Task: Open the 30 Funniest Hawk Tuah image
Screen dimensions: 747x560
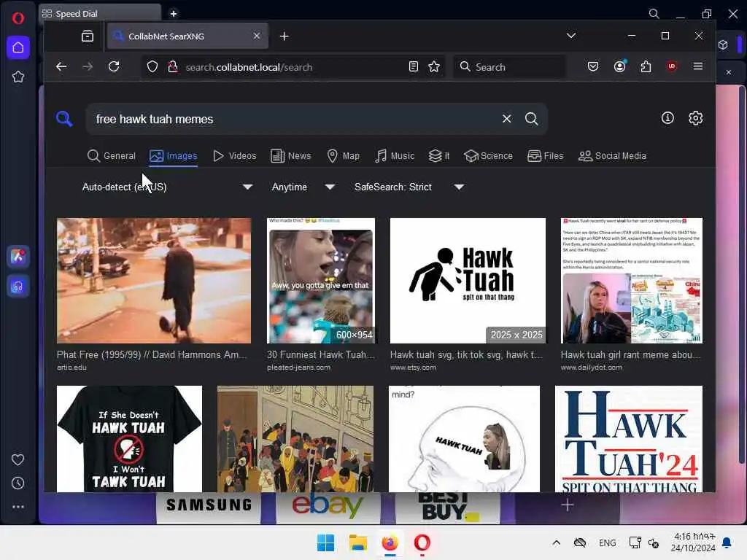Action: coord(321,281)
